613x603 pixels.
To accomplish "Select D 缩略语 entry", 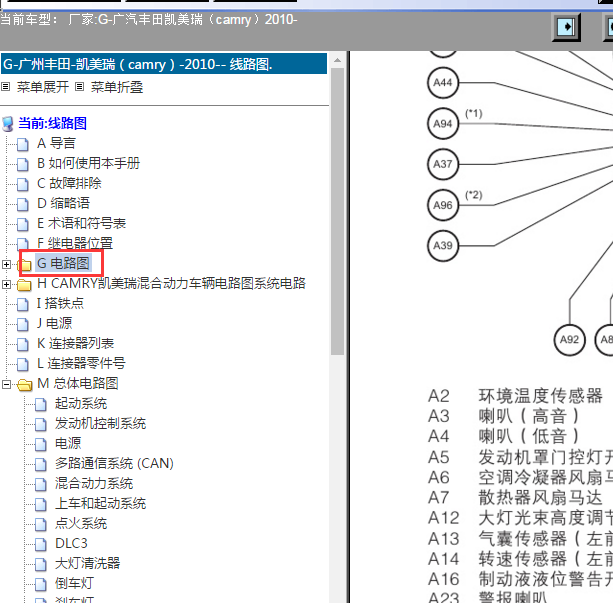I will (63, 203).
